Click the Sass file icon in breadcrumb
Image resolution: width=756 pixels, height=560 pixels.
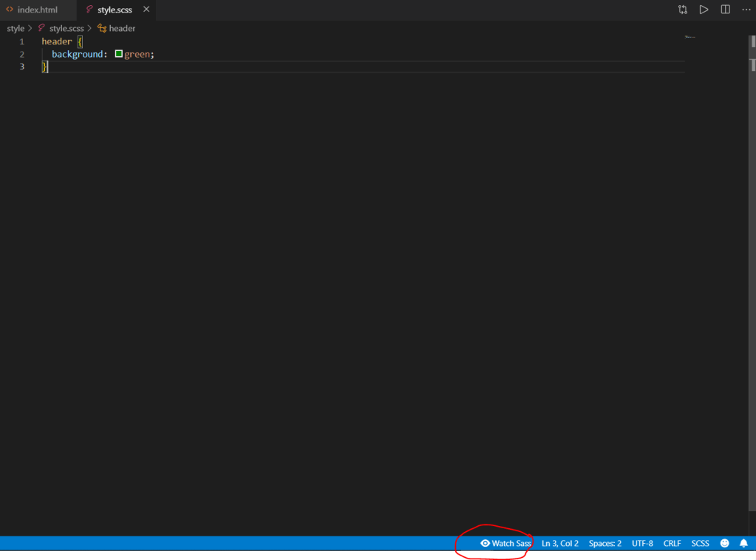tap(41, 28)
